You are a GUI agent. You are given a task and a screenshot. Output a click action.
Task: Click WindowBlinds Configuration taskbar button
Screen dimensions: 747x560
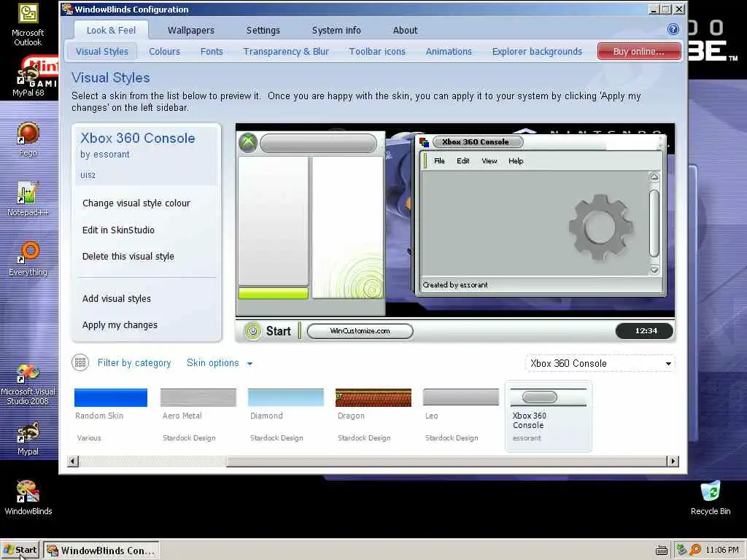click(101, 551)
